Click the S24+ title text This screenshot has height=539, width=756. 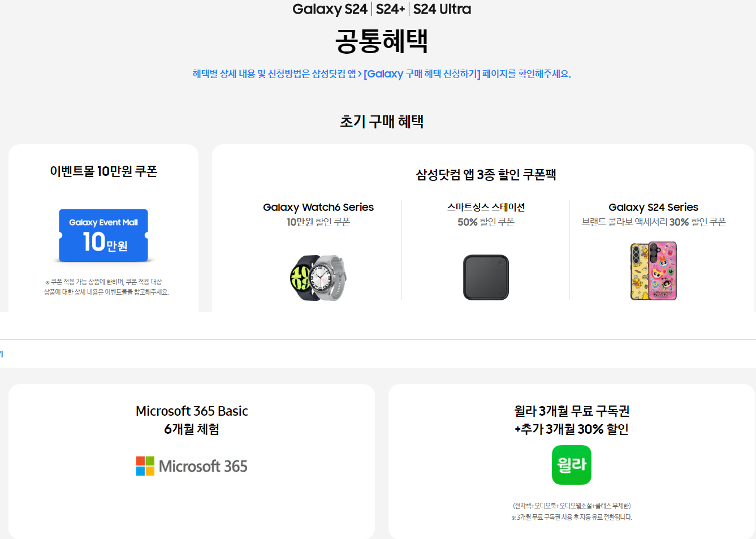point(390,9)
